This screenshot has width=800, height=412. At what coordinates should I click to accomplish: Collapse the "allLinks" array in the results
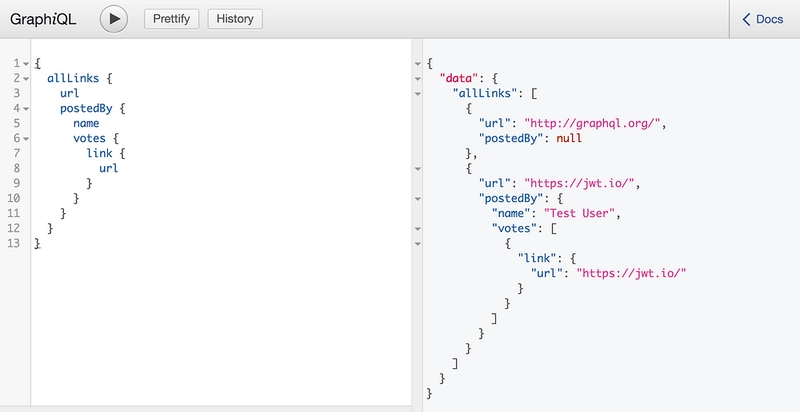(x=419, y=93)
